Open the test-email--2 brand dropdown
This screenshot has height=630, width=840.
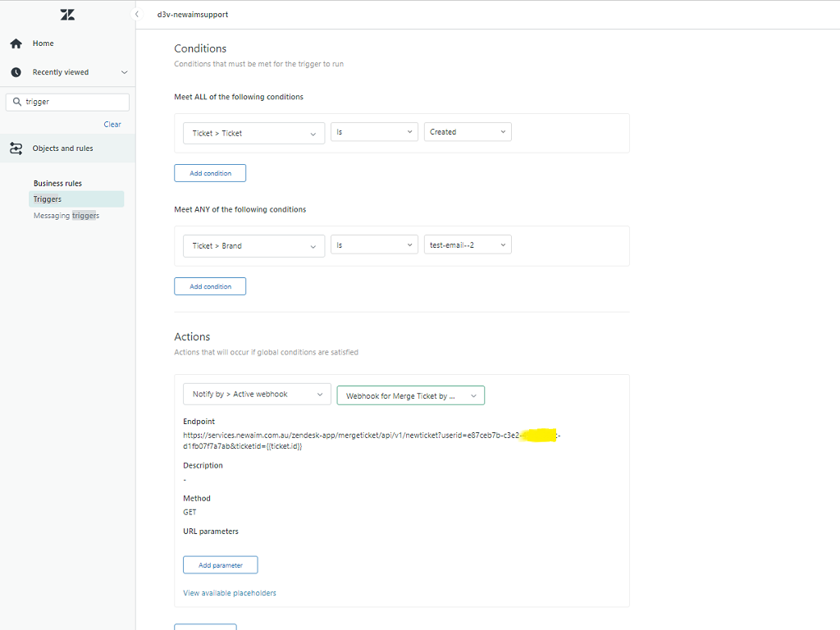[x=468, y=244]
